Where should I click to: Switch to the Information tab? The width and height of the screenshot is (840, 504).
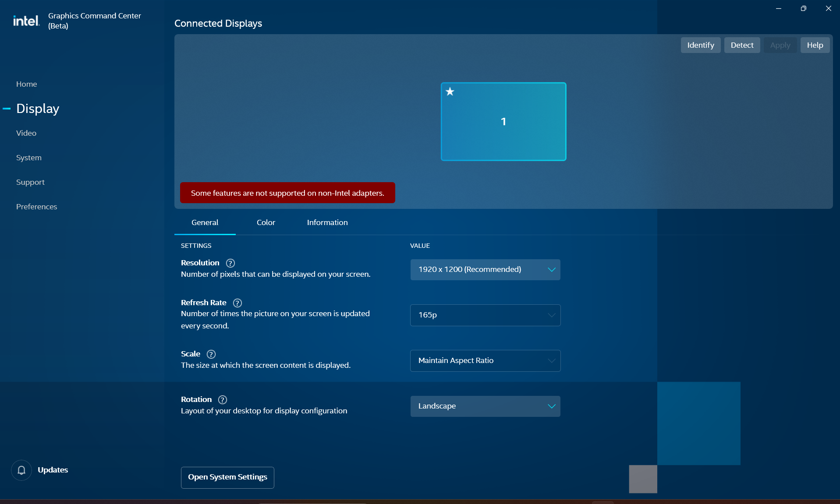327,222
